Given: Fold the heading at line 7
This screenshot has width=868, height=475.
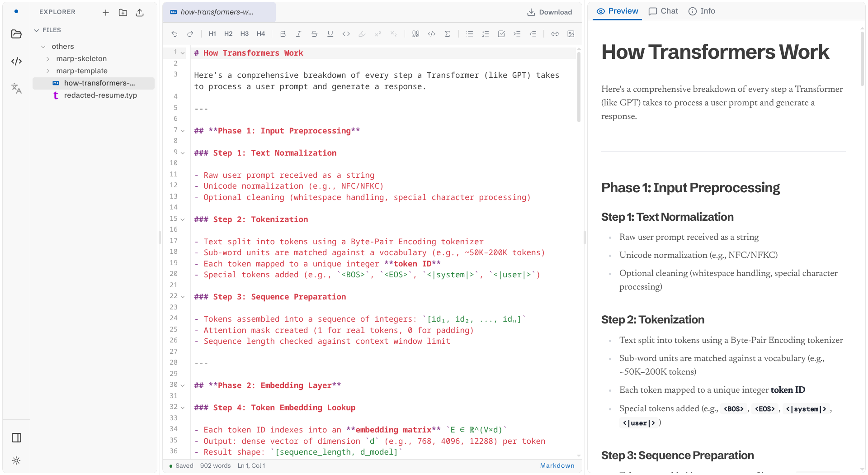Looking at the screenshot, I should (183, 131).
